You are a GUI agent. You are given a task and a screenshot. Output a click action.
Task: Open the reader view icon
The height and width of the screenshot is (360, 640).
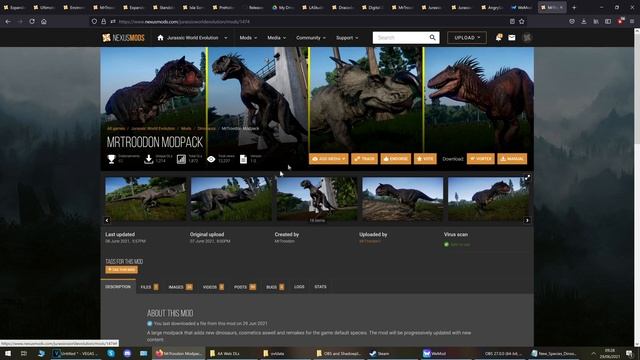tap(512, 21)
